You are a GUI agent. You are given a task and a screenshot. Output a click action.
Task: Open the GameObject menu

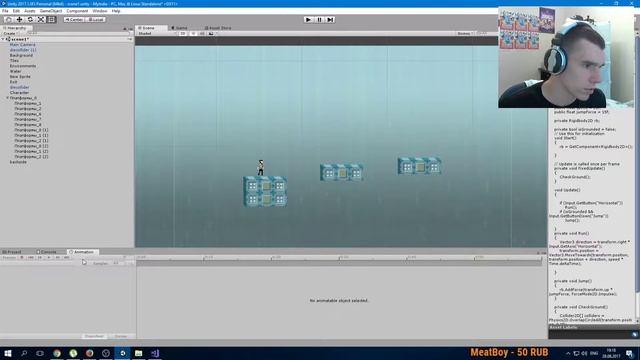click(51, 11)
